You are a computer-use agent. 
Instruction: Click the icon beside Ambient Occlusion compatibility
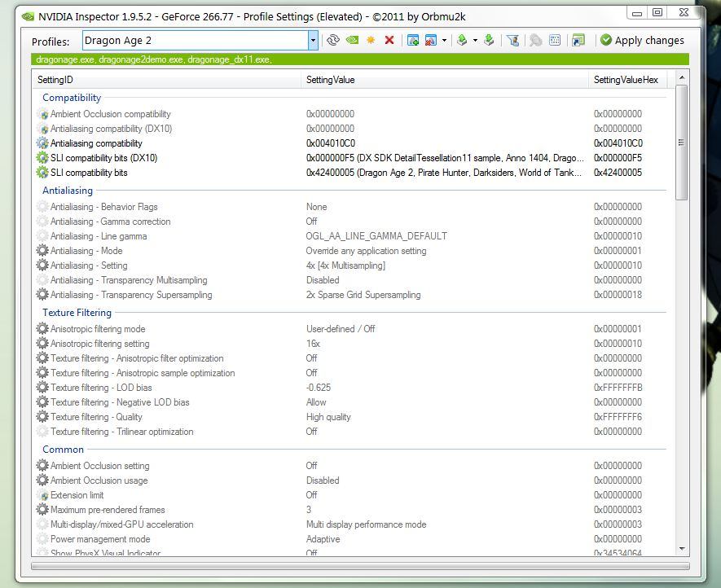click(42, 114)
